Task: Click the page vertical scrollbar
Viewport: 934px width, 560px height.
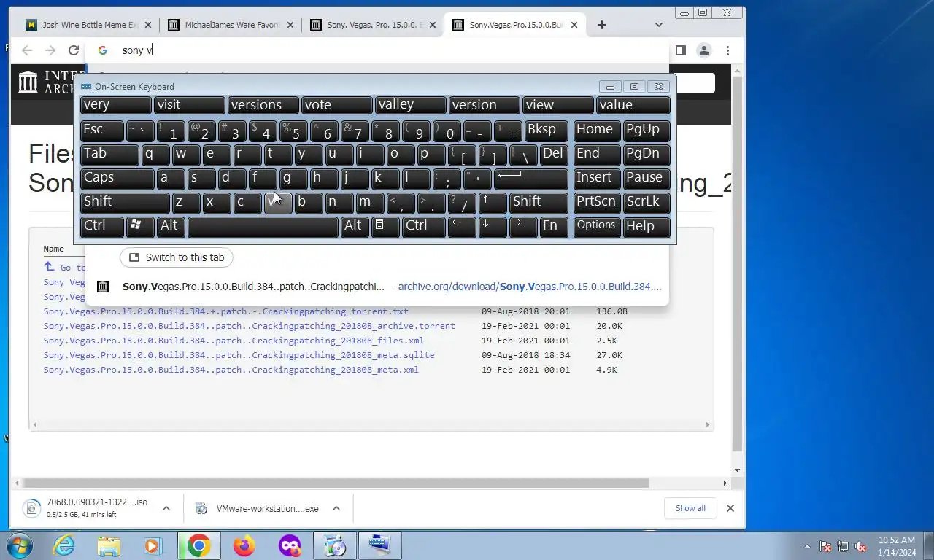Action: pyautogui.click(x=737, y=262)
